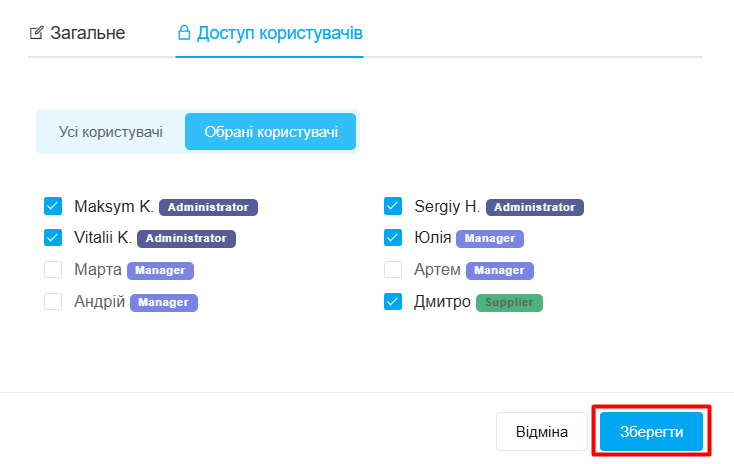The image size is (734, 464).
Task: Uncheck the Дмитро checkbox
Action: point(393,301)
